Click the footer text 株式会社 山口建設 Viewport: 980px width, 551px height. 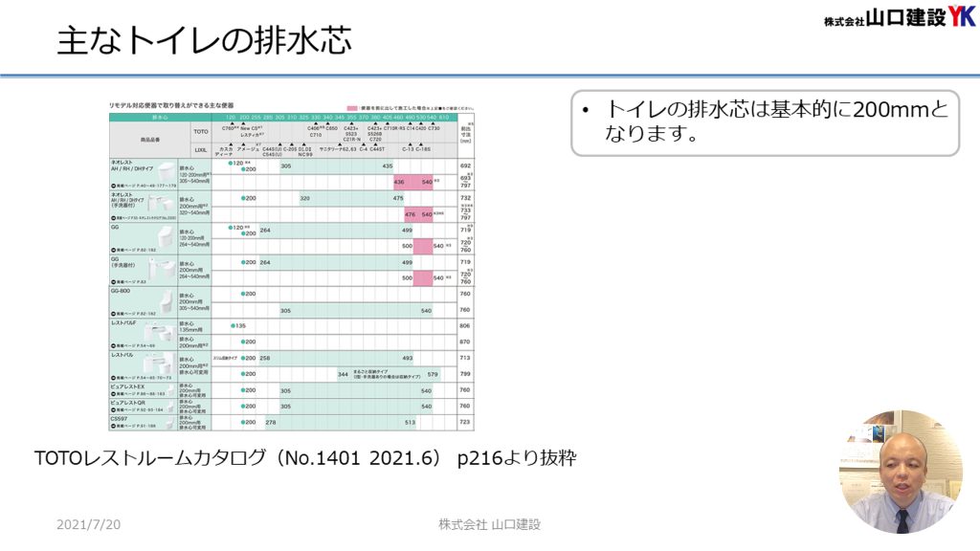[489, 525]
